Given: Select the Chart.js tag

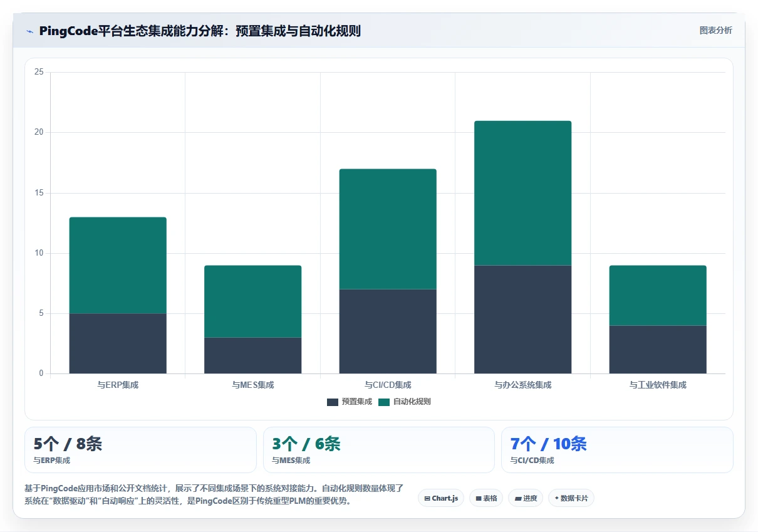Looking at the screenshot, I should 441,498.
